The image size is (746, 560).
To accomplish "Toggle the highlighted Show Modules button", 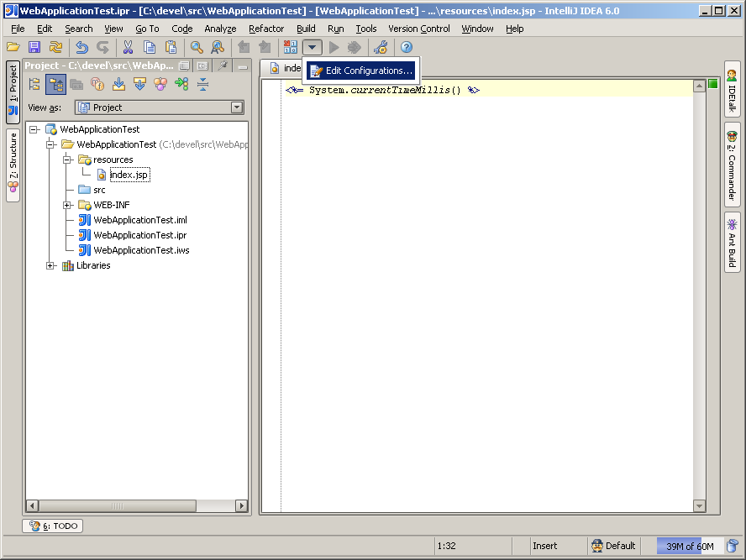I will pyautogui.click(x=55, y=85).
